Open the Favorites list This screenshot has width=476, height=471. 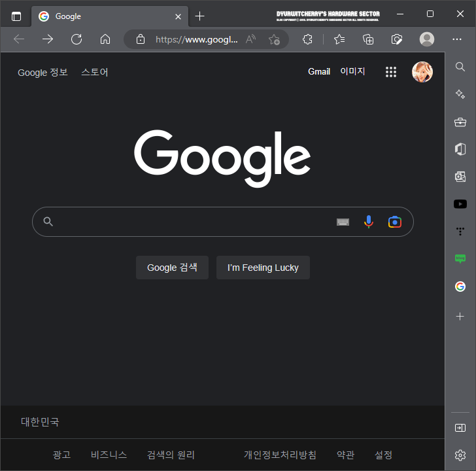(x=339, y=39)
